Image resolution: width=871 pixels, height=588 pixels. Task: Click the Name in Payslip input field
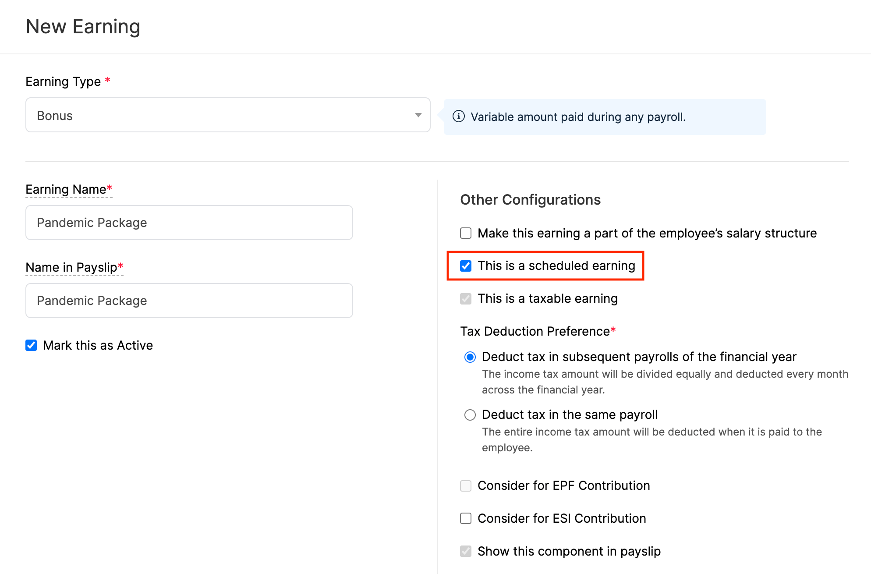click(189, 301)
